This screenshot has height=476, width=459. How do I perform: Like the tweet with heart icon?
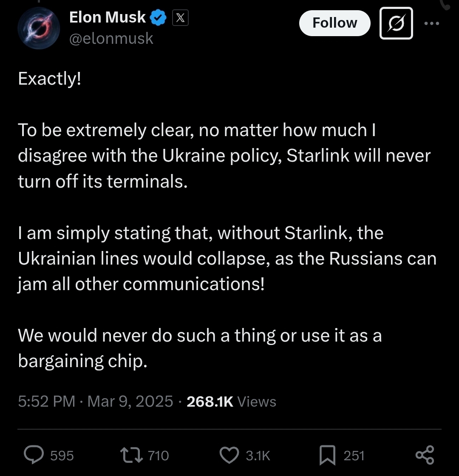[229, 455]
